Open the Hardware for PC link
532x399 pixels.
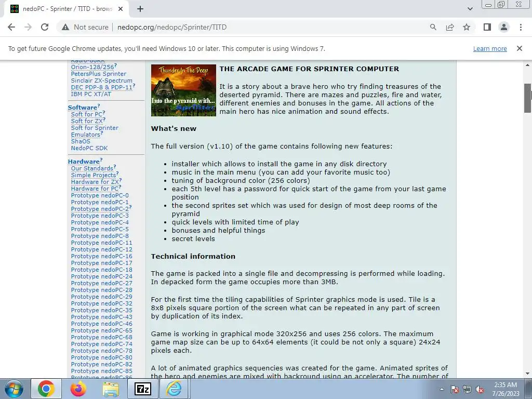click(x=95, y=189)
